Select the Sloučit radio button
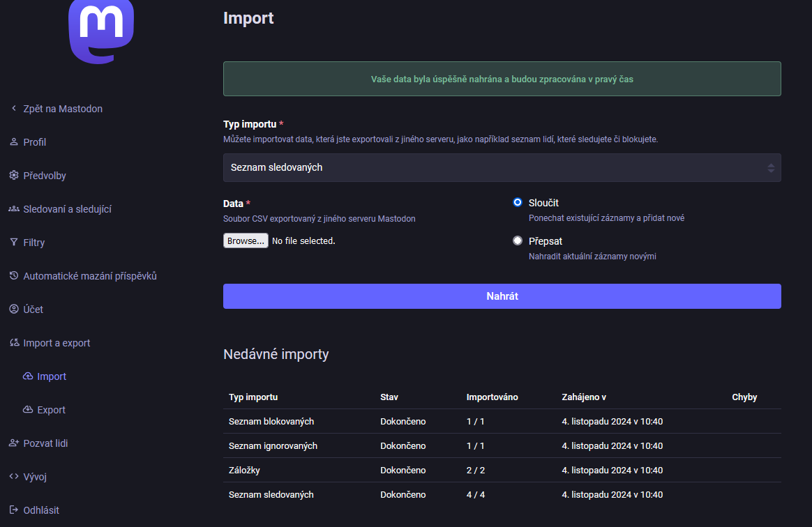 tap(518, 203)
